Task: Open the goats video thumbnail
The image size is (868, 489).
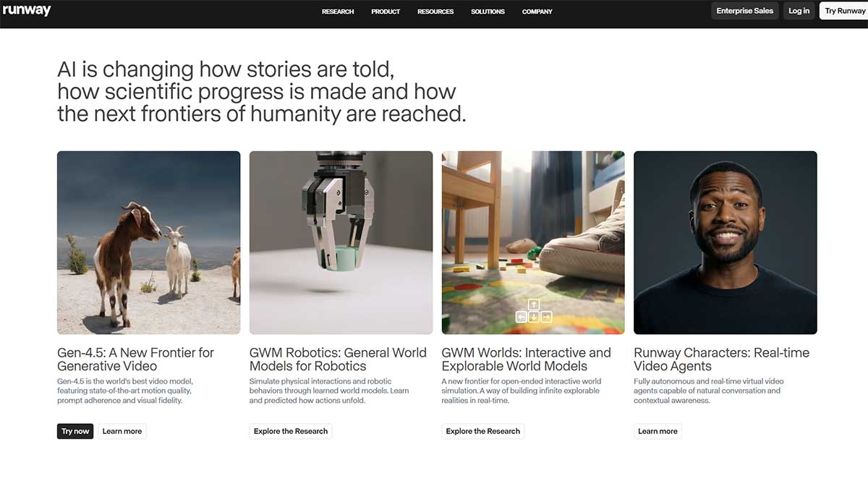Action: click(148, 242)
